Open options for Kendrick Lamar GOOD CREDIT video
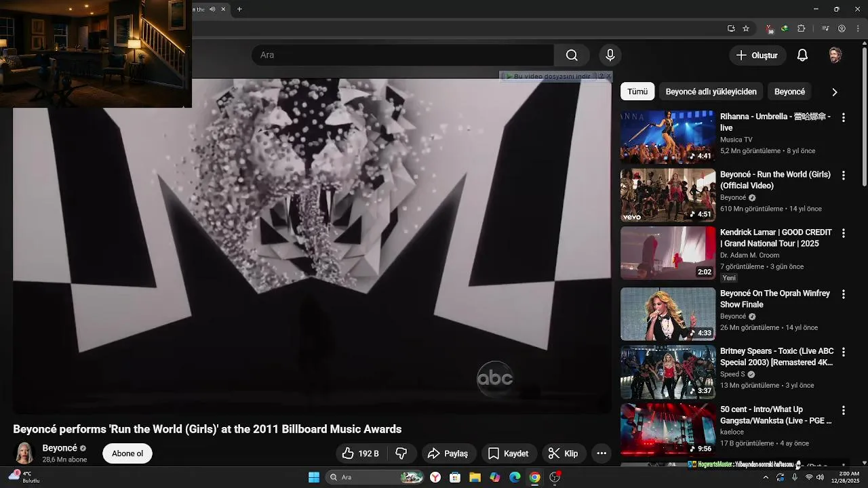868x488 pixels. tap(844, 233)
